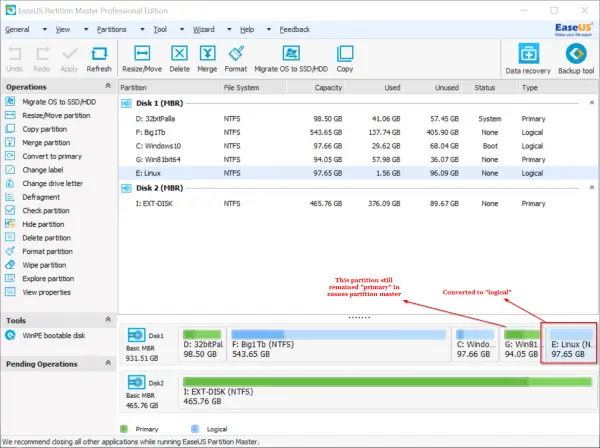The image size is (600, 448).
Task: Open the View menu
Action: [x=63, y=29]
